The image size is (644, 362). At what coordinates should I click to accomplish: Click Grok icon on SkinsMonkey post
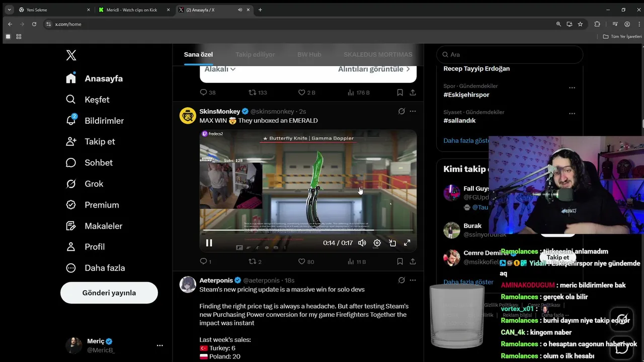(x=401, y=111)
